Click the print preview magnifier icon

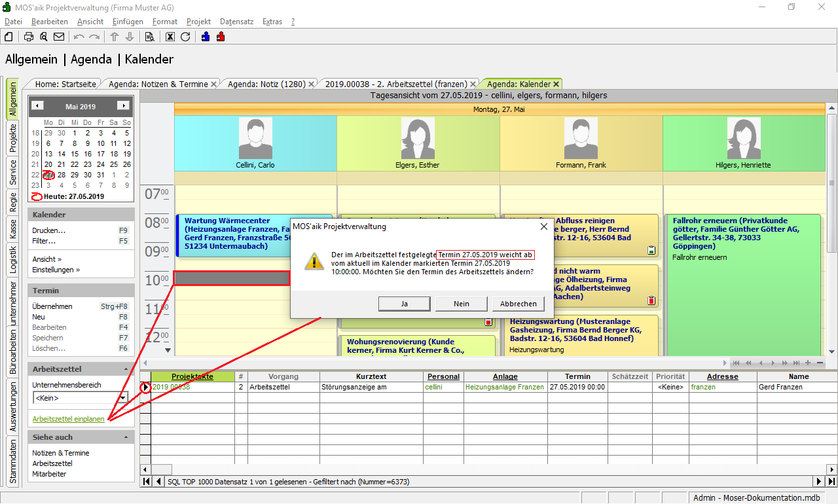(x=44, y=37)
